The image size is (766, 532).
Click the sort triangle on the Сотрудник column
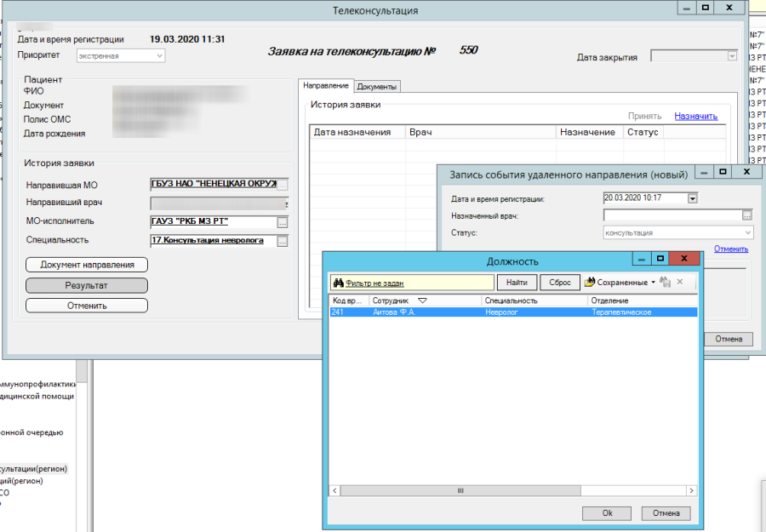tap(422, 300)
